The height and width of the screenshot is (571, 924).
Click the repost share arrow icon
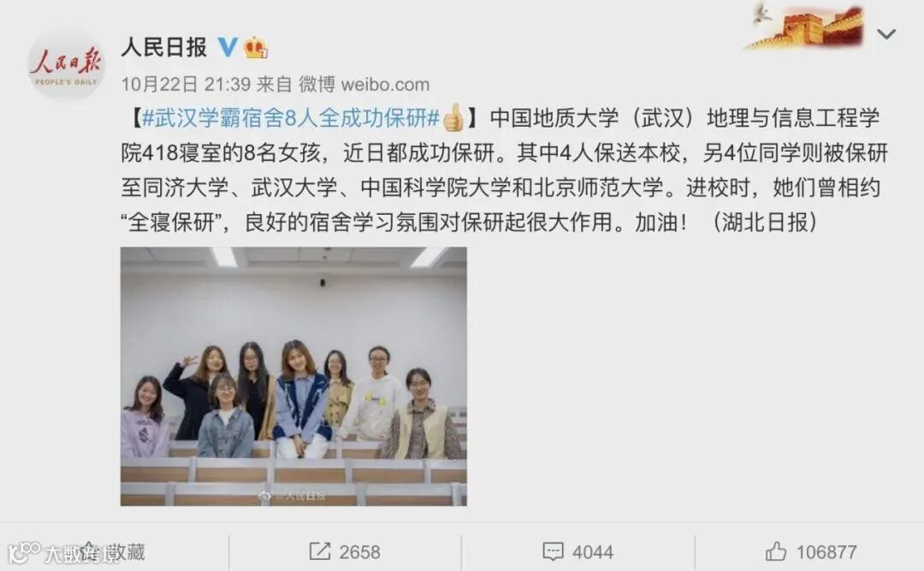(x=319, y=551)
